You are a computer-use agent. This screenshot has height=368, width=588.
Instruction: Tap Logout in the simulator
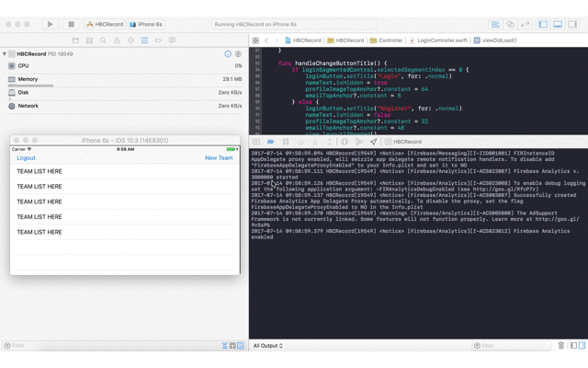(x=26, y=158)
